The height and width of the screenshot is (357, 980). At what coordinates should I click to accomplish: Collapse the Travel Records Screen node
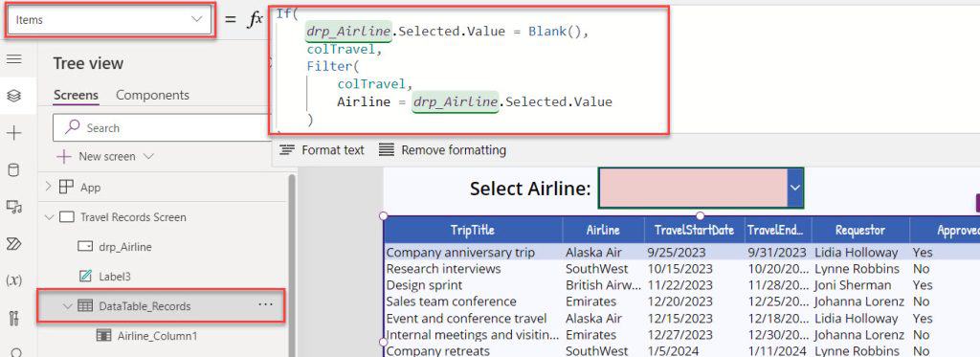pos(50,217)
